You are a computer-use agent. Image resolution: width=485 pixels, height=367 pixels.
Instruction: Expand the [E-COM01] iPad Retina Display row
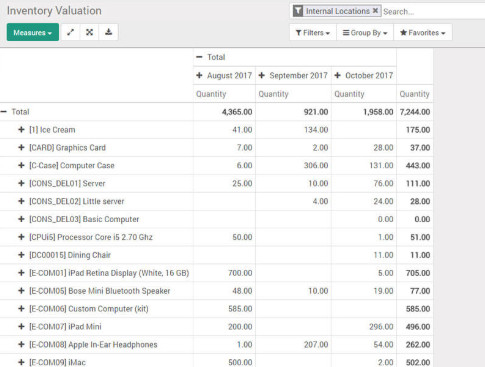21,273
